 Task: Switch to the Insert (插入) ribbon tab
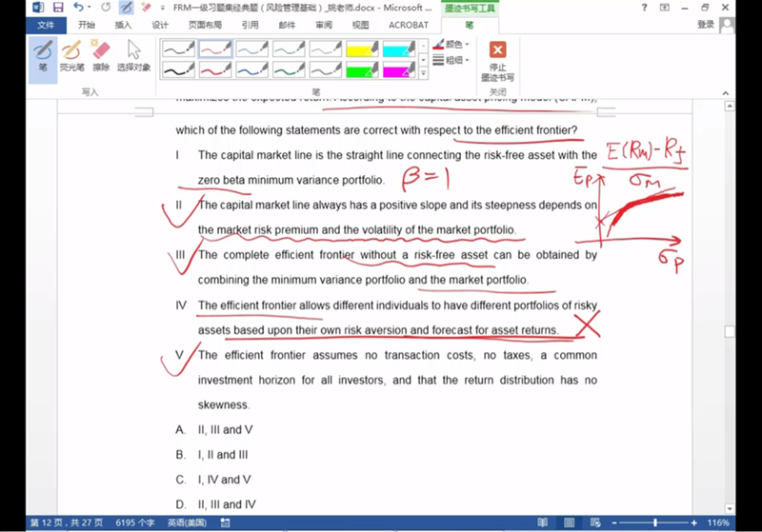[123, 25]
